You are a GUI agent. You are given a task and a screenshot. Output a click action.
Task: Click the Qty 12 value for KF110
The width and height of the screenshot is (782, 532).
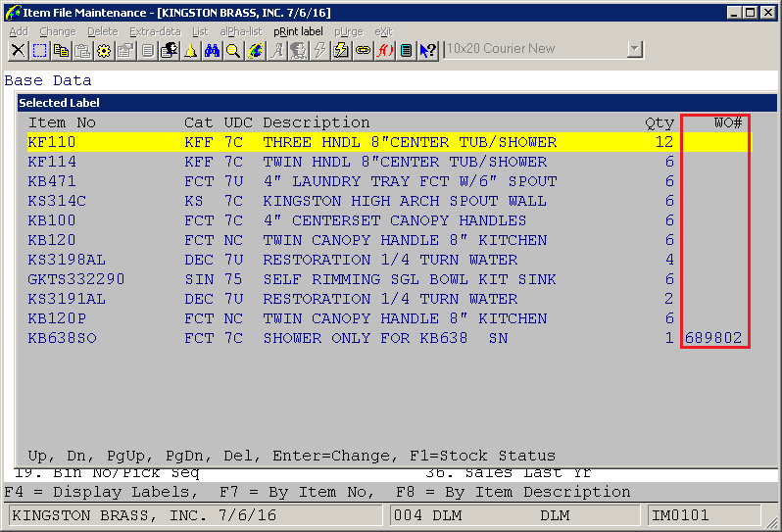click(664, 142)
